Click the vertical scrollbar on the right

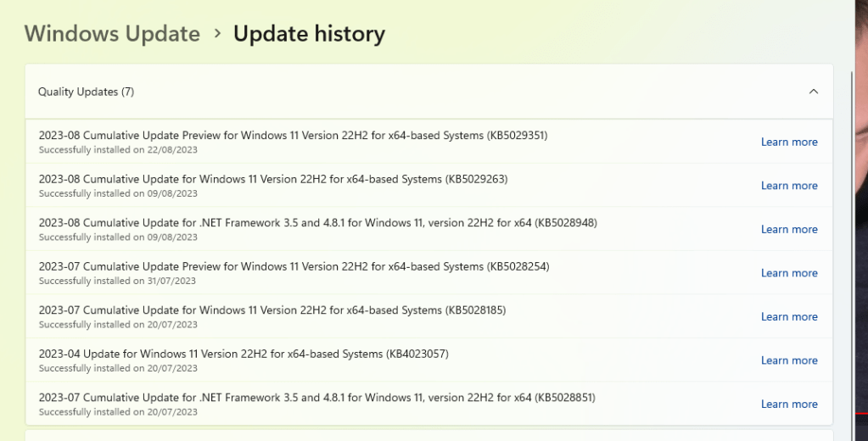pyautogui.click(x=851, y=254)
